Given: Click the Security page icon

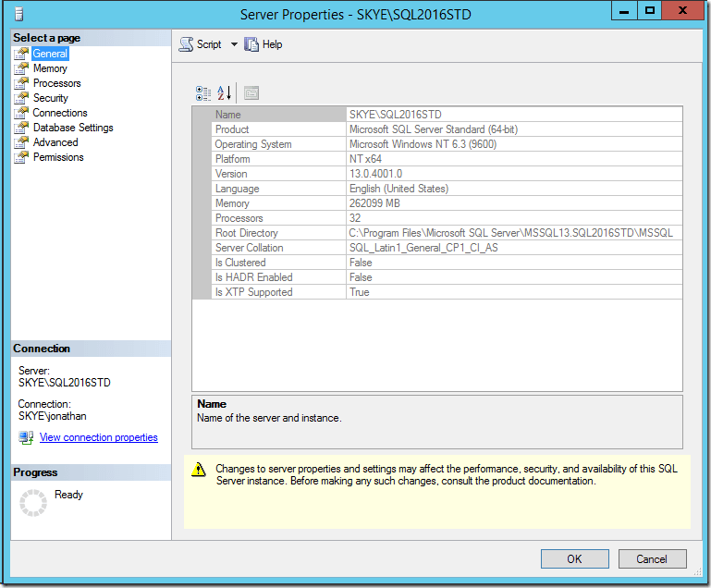Looking at the screenshot, I should (21, 98).
